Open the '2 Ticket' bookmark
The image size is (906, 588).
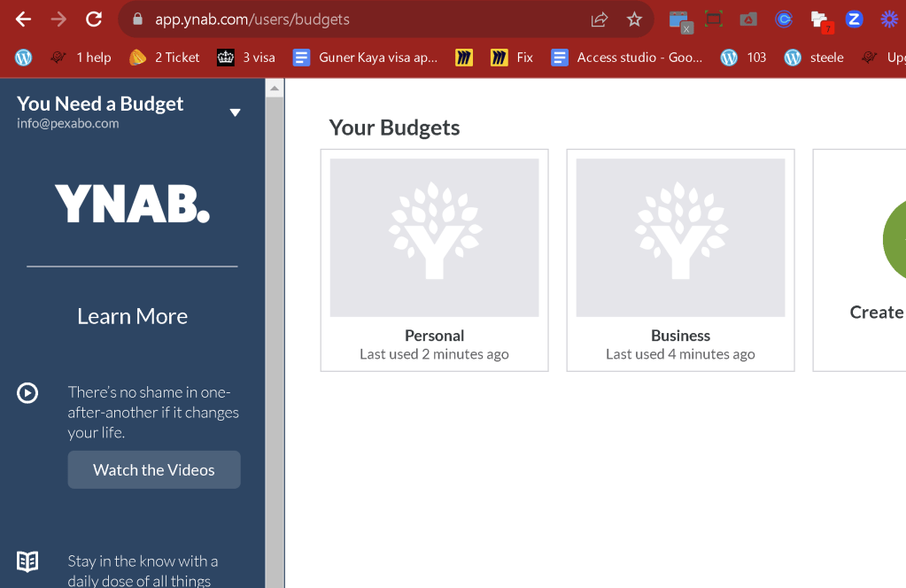164,58
